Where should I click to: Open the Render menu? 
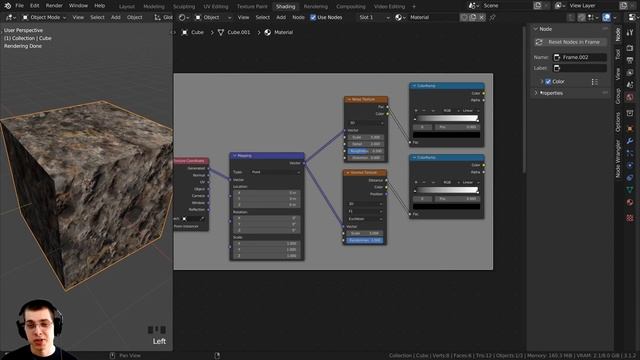(x=54, y=6)
